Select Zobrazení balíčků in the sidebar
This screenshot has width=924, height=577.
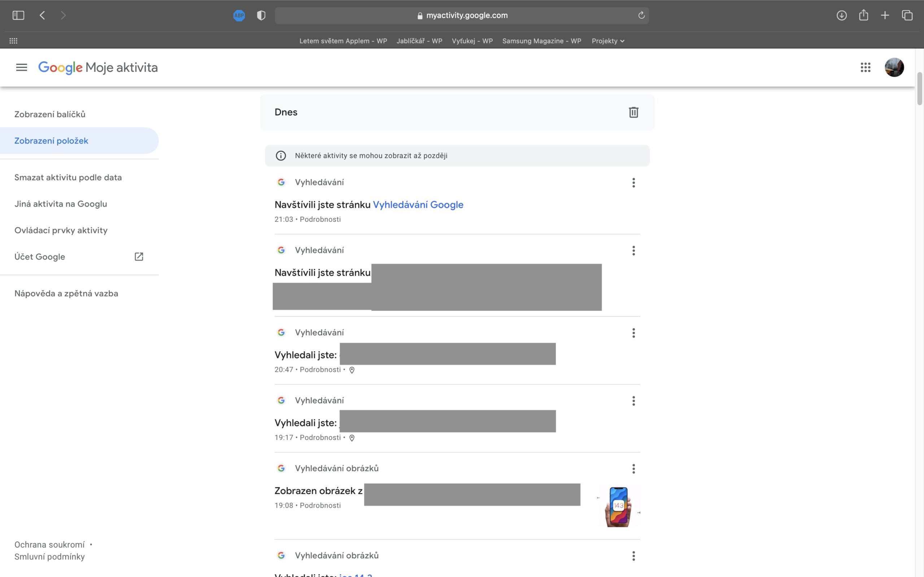tap(50, 114)
